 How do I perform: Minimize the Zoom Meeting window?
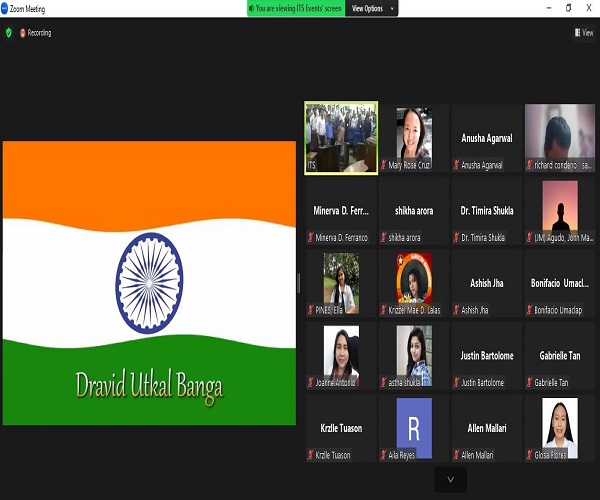tap(549, 8)
